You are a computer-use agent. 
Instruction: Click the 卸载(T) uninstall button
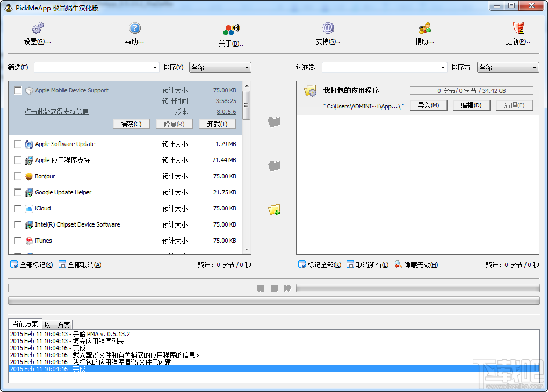point(218,124)
